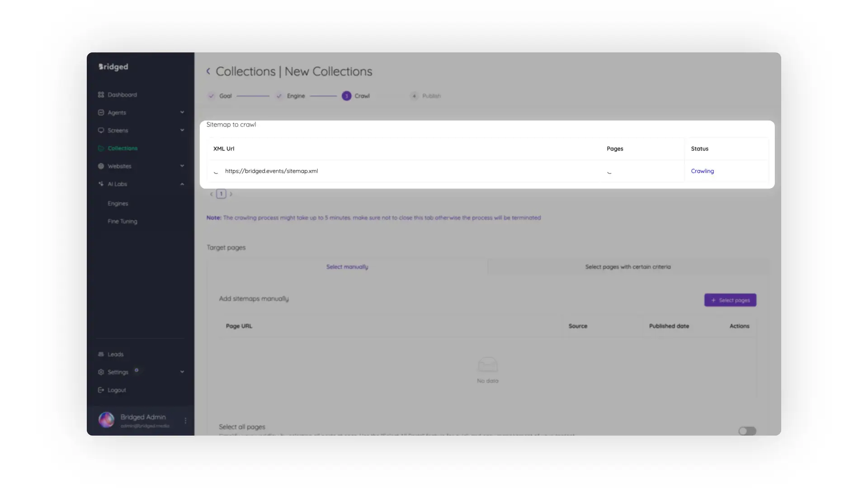Image resolution: width=868 pixels, height=488 pixels.
Task: Switch to Select manually tab
Action: (347, 267)
